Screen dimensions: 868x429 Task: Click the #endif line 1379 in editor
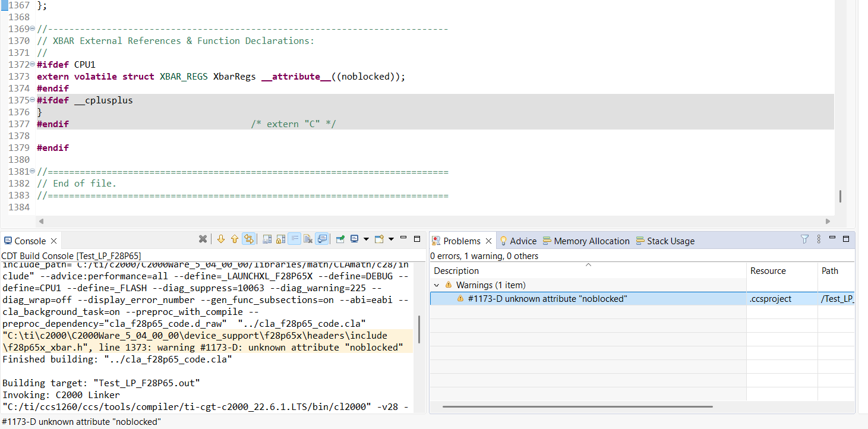pos(53,148)
